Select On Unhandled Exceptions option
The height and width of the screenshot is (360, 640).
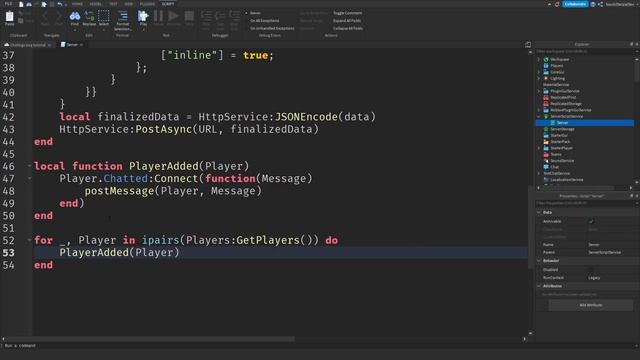click(272, 28)
